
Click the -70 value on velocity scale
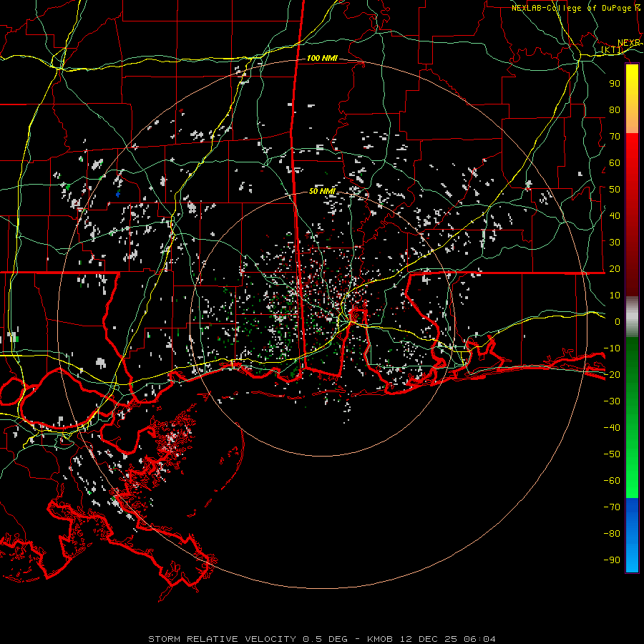[612, 507]
